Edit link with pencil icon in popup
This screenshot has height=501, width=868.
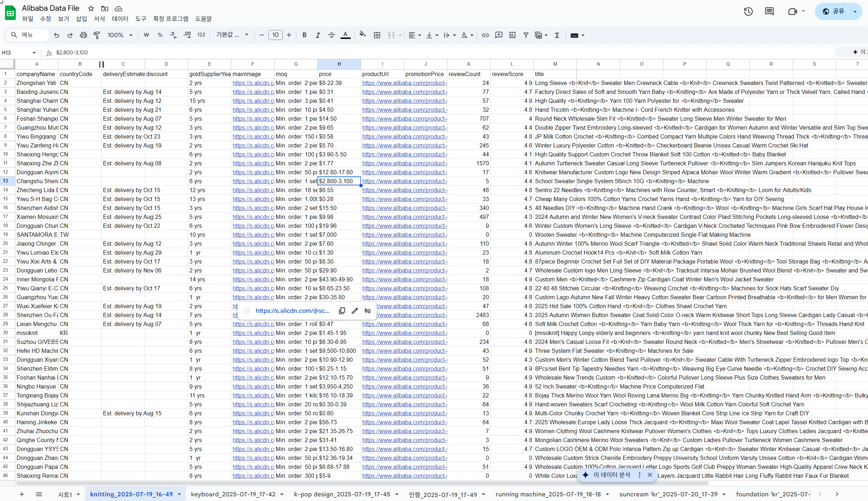click(355, 311)
